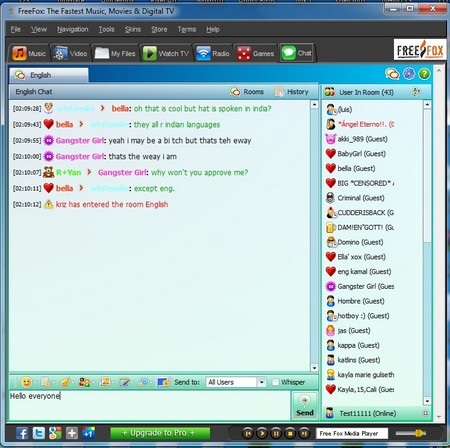Share on Twitter
The height and width of the screenshot is (448, 450).
pyautogui.click(x=39, y=433)
